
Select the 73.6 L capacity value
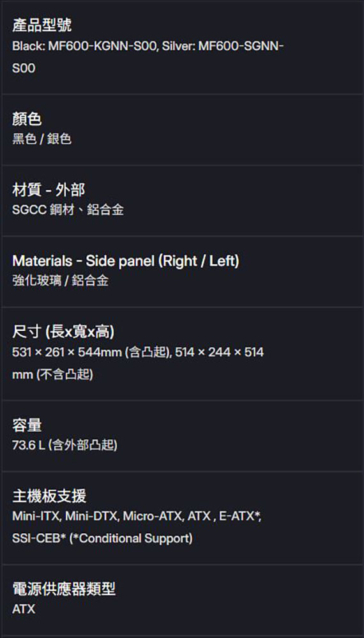coord(64,446)
